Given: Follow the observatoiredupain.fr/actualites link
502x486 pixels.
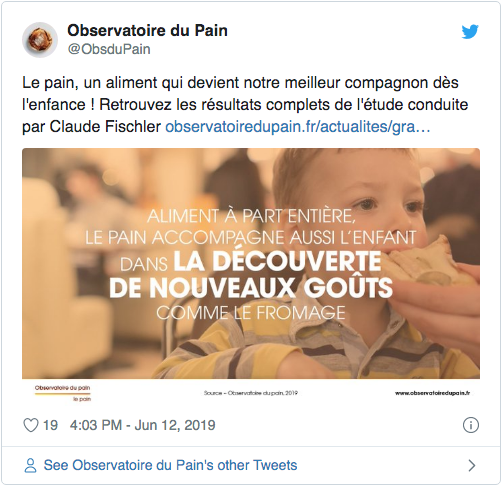Looking at the screenshot, I should click(x=298, y=127).
